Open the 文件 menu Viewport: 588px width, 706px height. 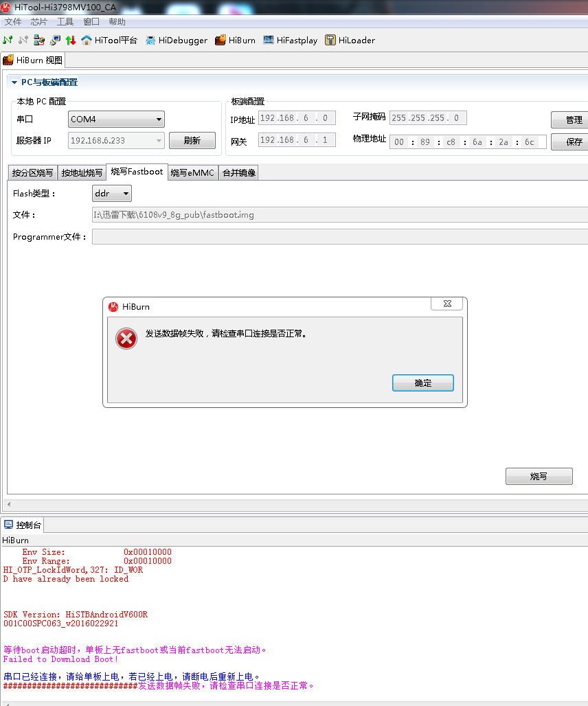pos(13,21)
